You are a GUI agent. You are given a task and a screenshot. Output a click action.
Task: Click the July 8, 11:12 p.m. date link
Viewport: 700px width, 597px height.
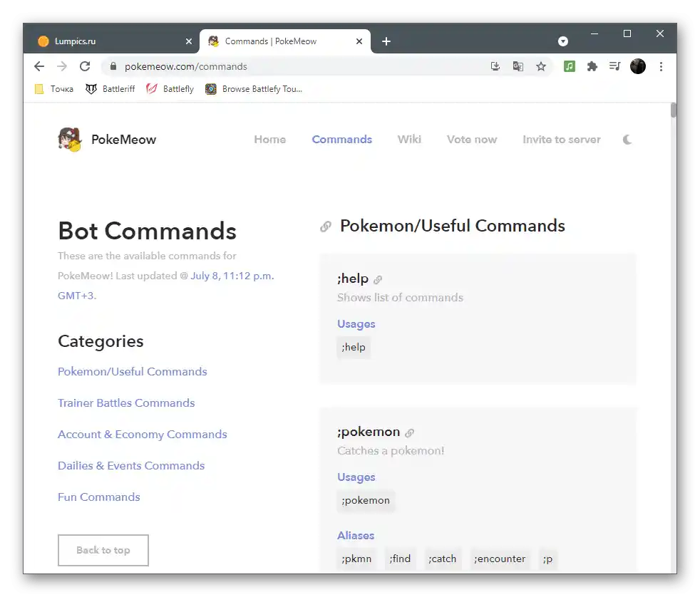pos(232,276)
